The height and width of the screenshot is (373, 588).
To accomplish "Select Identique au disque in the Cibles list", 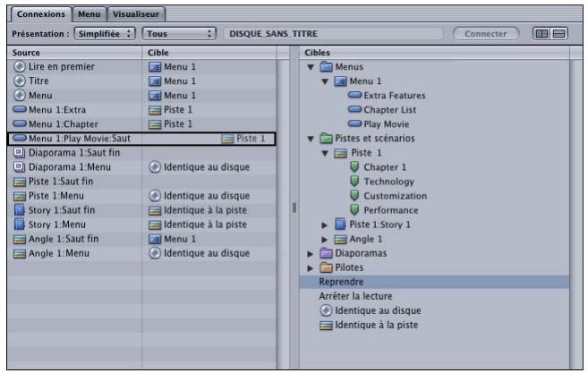I will pos(371,310).
